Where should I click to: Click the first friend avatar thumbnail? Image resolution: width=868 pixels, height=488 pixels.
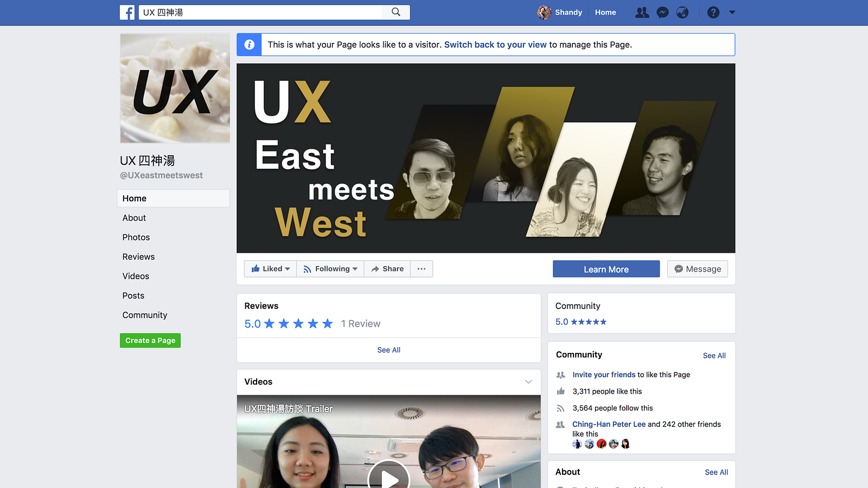click(577, 444)
